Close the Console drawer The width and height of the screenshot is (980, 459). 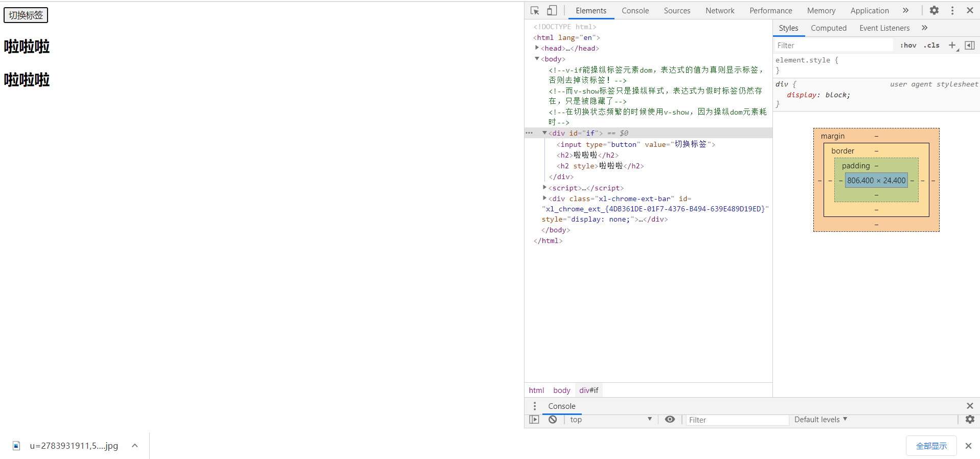[970, 406]
